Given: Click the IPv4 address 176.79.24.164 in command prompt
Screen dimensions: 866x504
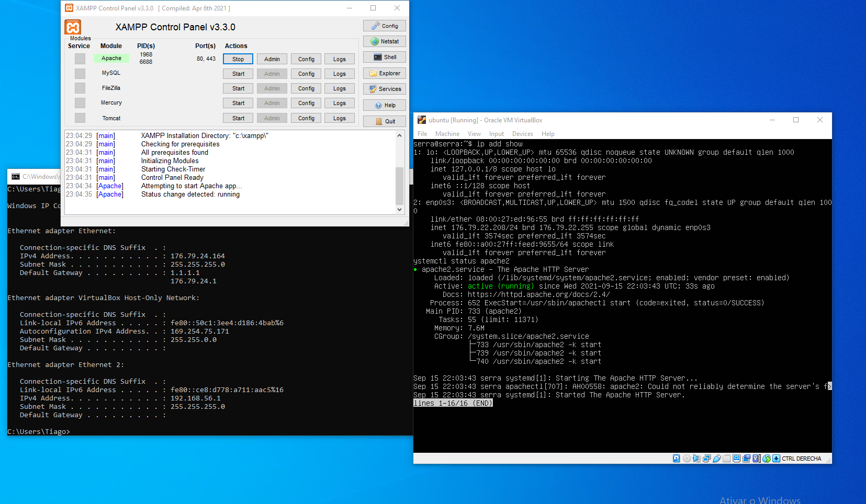Looking at the screenshot, I should 198,256.
